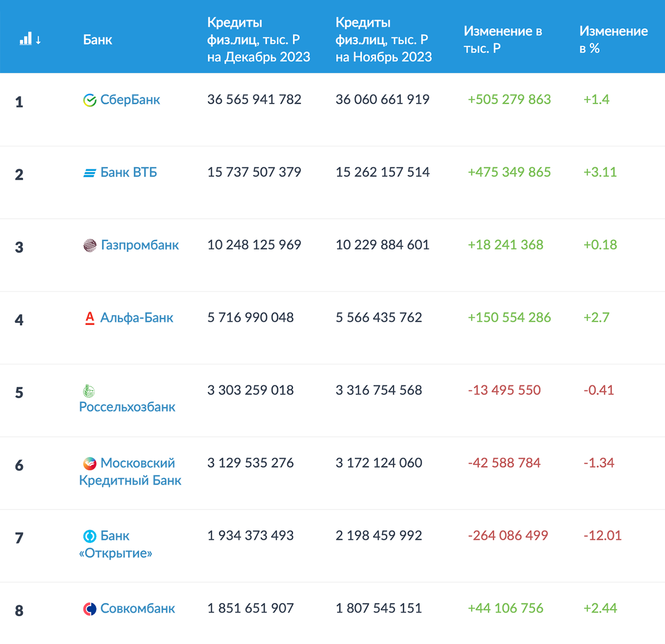Select the value +18 241 368
This screenshot has height=644, width=665.
point(505,245)
